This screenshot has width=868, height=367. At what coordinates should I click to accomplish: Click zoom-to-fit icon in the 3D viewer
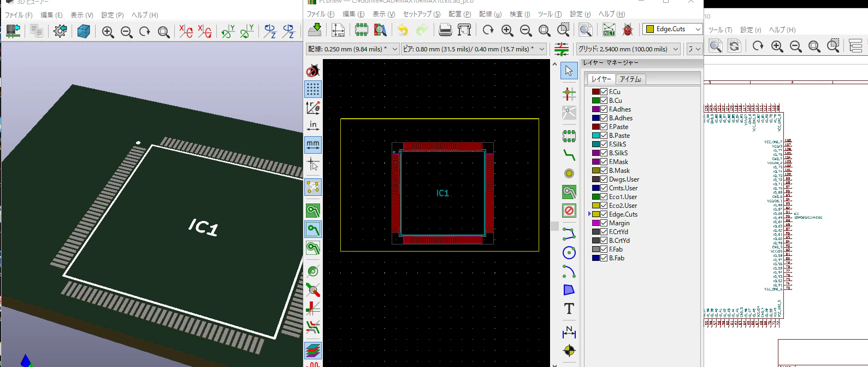point(163,32)
